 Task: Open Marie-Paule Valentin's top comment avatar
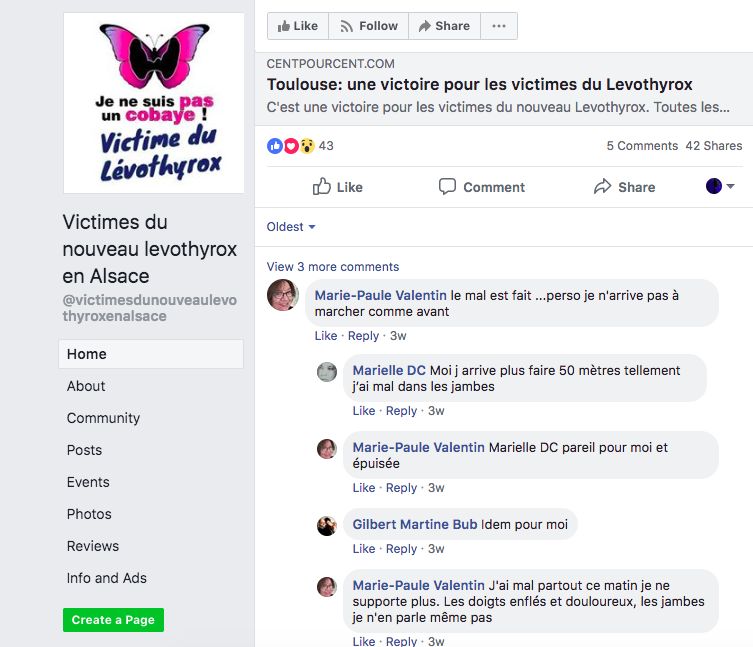[x=283, y=296]
